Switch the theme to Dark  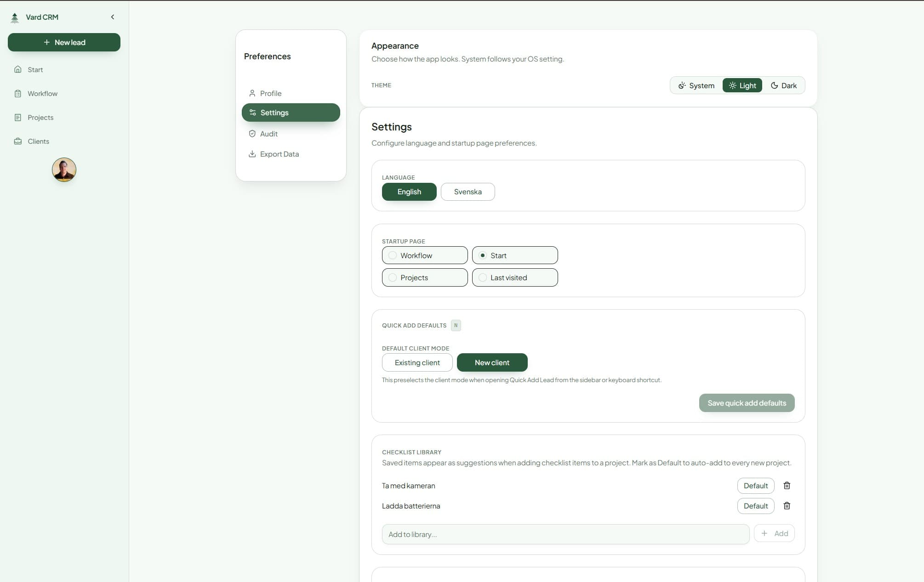tap(783, 85)
